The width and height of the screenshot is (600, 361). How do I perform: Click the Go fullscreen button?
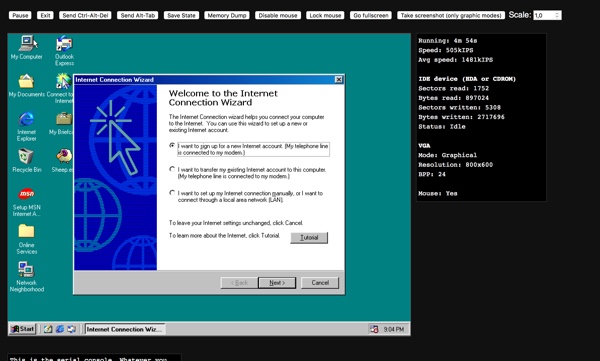pos(371,15)
